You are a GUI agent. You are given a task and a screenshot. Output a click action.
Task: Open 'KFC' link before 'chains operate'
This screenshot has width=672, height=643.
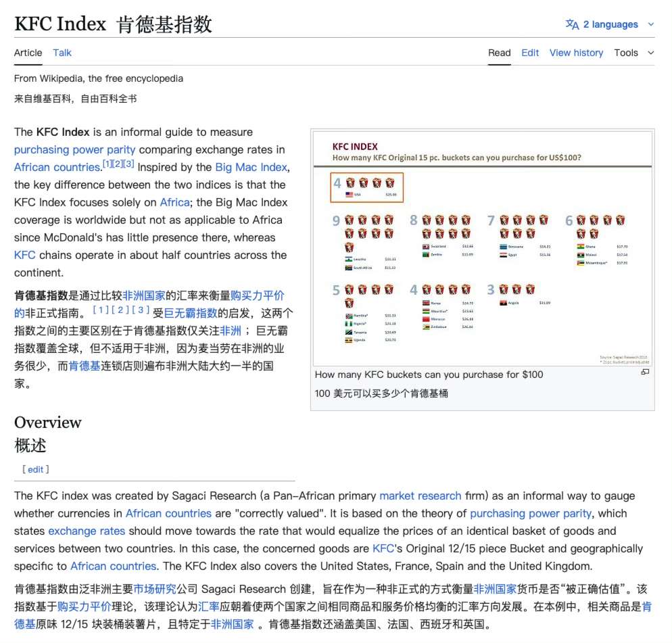coord(24,255)
